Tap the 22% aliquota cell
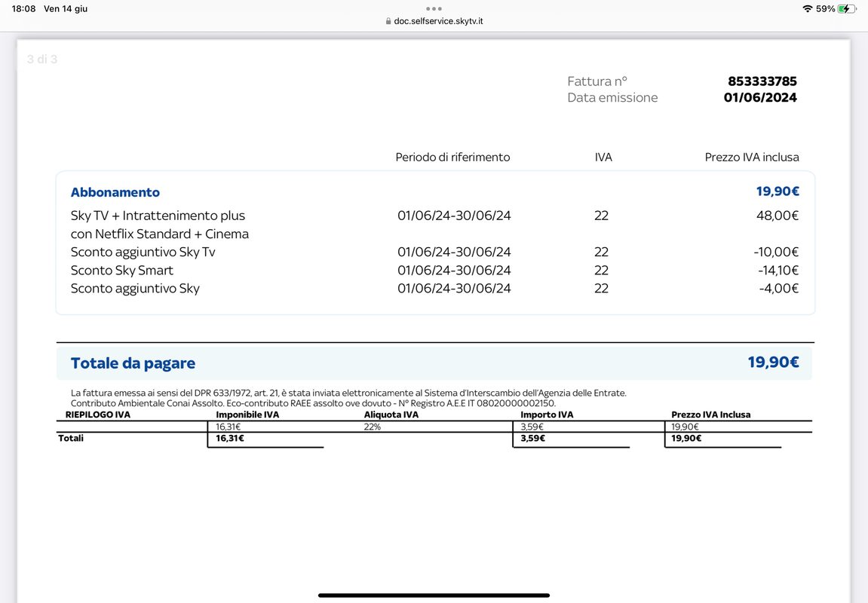The width and height of the screenshot is (868, 603). [x=373, y=427]
